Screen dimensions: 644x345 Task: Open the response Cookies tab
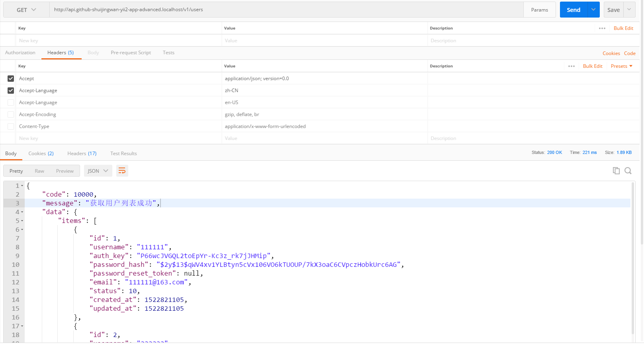tap(41, 154)
